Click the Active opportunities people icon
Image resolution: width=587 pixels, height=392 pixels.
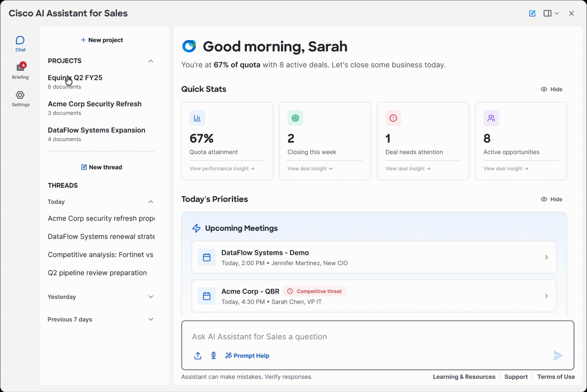coord(491,118)
